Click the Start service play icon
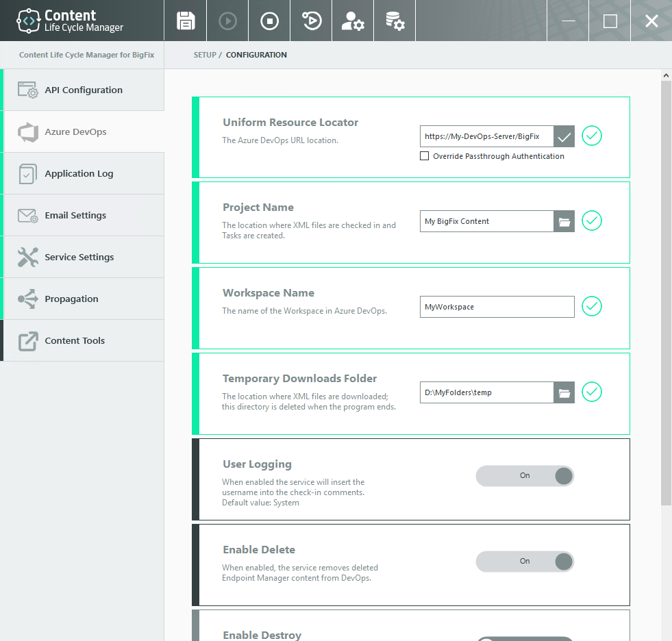The width and height of the screenshot is (672, 641). (227, 21)
